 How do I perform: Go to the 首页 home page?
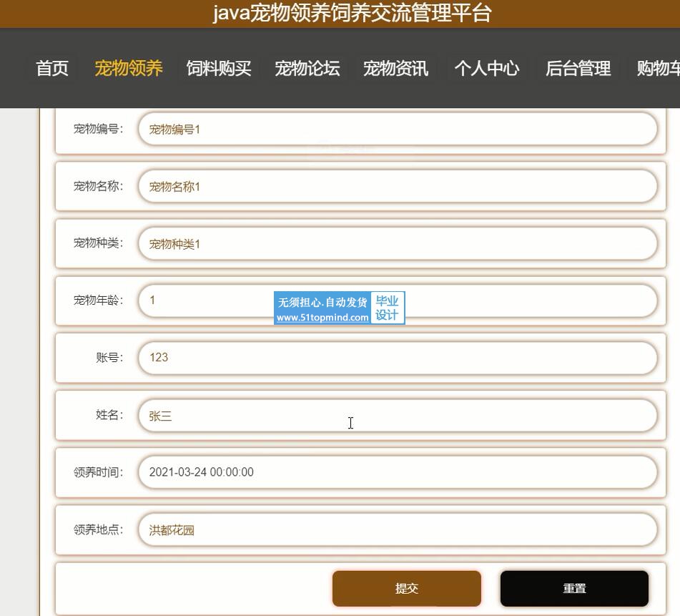click(52, 69)
